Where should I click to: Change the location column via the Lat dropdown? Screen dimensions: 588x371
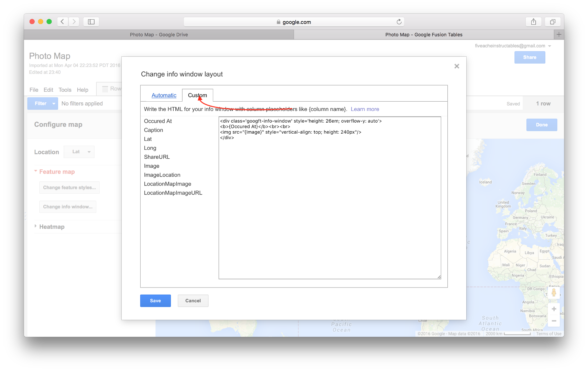click(x=79, y=152)
